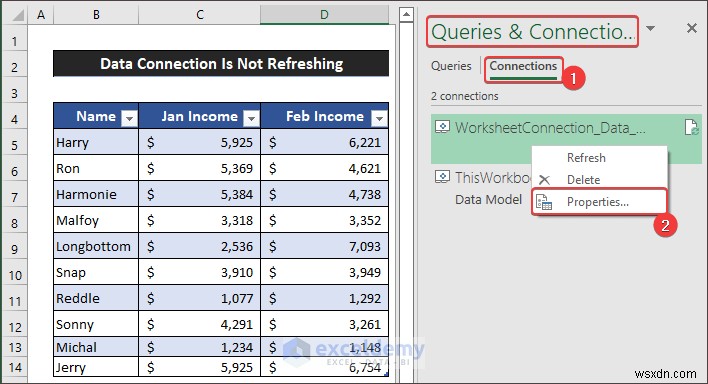Select the WorksheetConnection_Data_... connection entry
Screen dimensions: 708x384
tap(566, 139)
